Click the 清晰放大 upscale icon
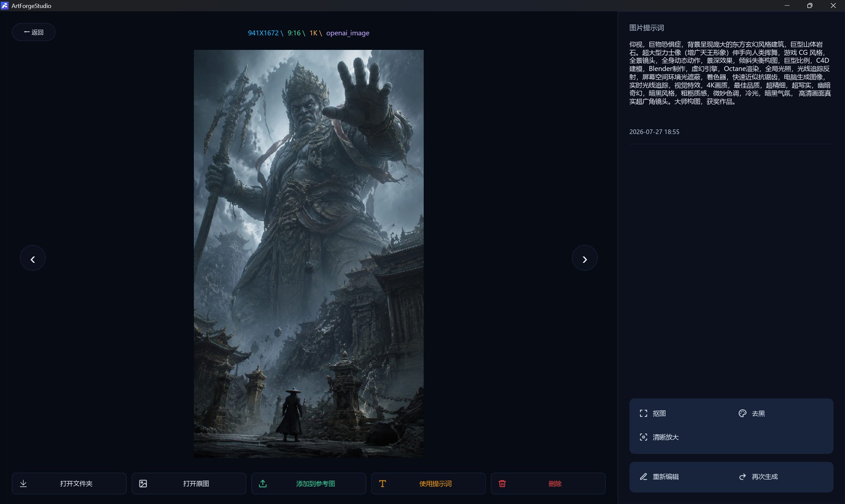This screenshot has height=504, width=845. 643,437
